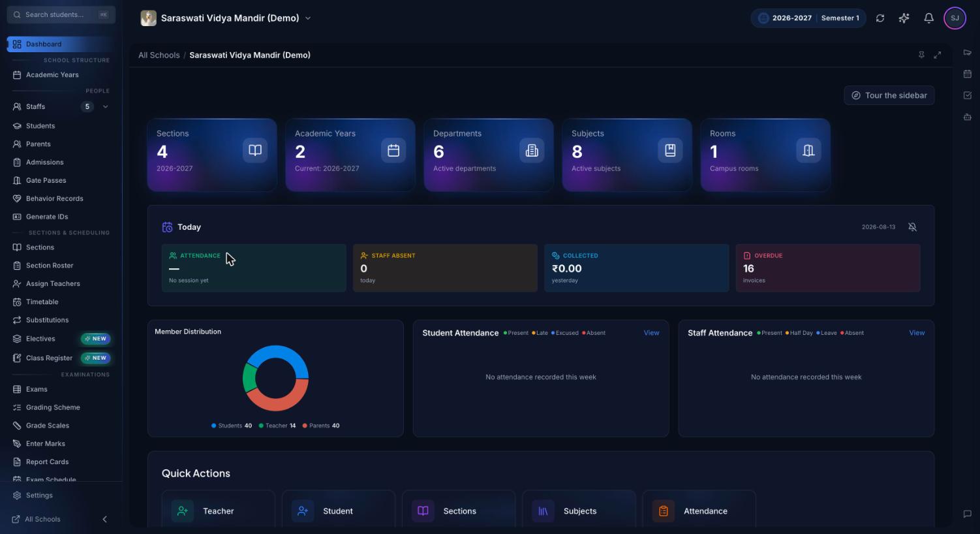The image size is (980, 534).
Task: Collapse the left sidebar
Action: 104,519
